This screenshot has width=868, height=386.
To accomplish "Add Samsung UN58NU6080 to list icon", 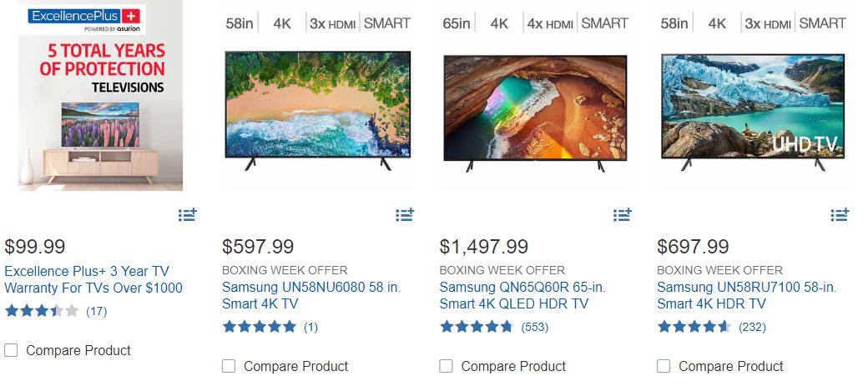I will [x=405, y=215].
